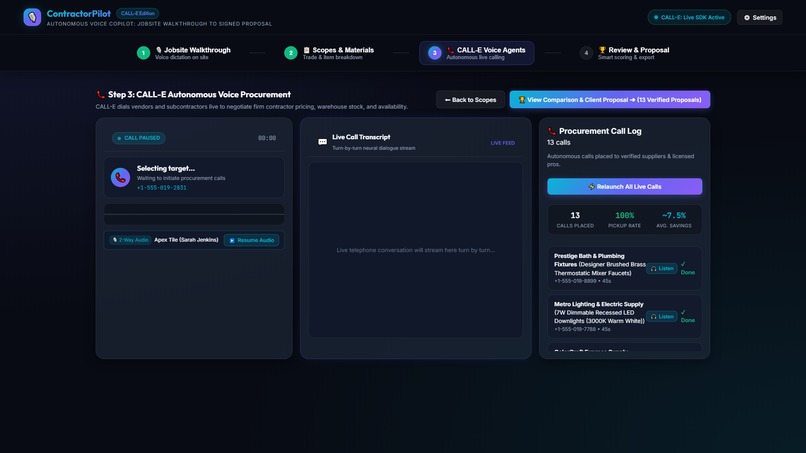Click the Selecting target... heading
806x453 pixels.
166,168
